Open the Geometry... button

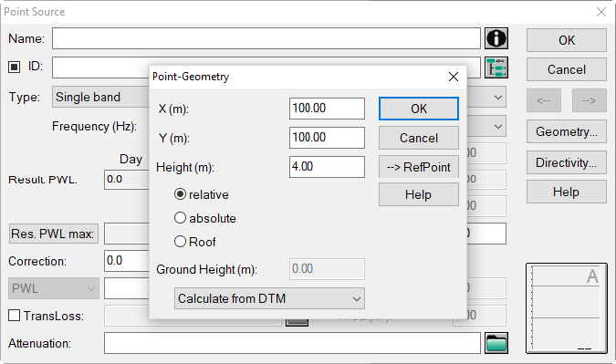tap(567, 131)
